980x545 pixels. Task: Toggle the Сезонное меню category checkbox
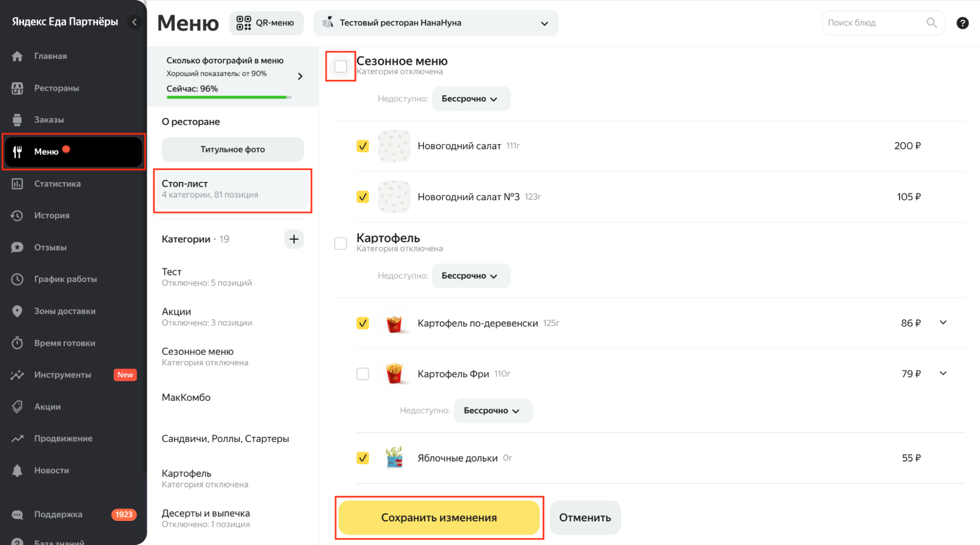[340, 66]
